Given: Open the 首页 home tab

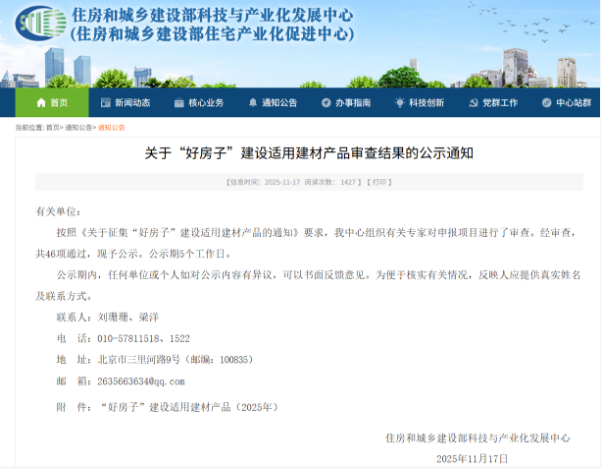Looking at the screenshot, I should (x=59, y=103).
